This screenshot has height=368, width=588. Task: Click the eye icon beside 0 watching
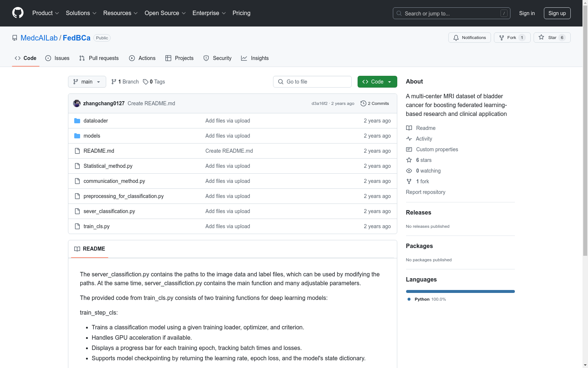click(x=409, y=171)
